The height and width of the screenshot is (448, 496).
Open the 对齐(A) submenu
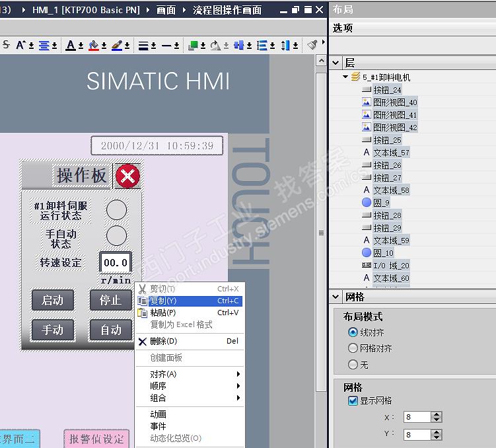[x=190, y=374]
